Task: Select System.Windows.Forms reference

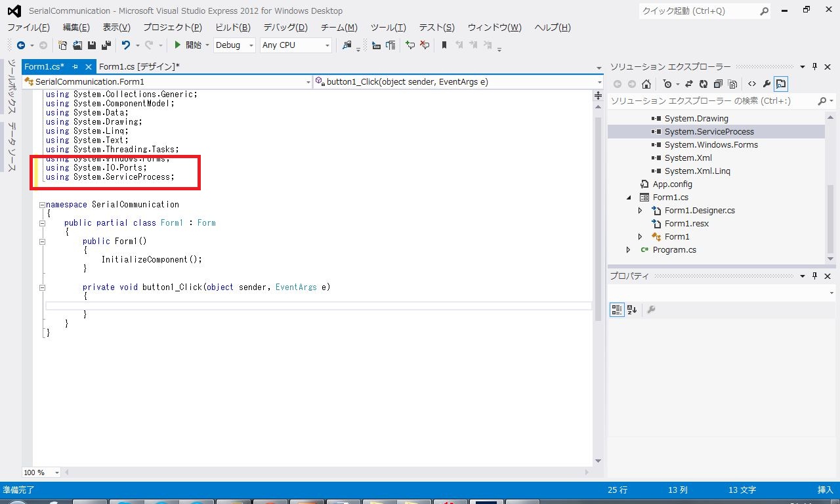Action: [x=711, y=144]
